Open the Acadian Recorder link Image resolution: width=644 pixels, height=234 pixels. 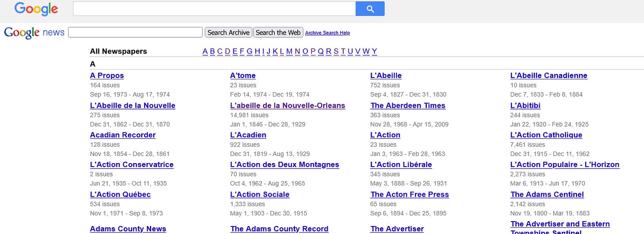123,135
